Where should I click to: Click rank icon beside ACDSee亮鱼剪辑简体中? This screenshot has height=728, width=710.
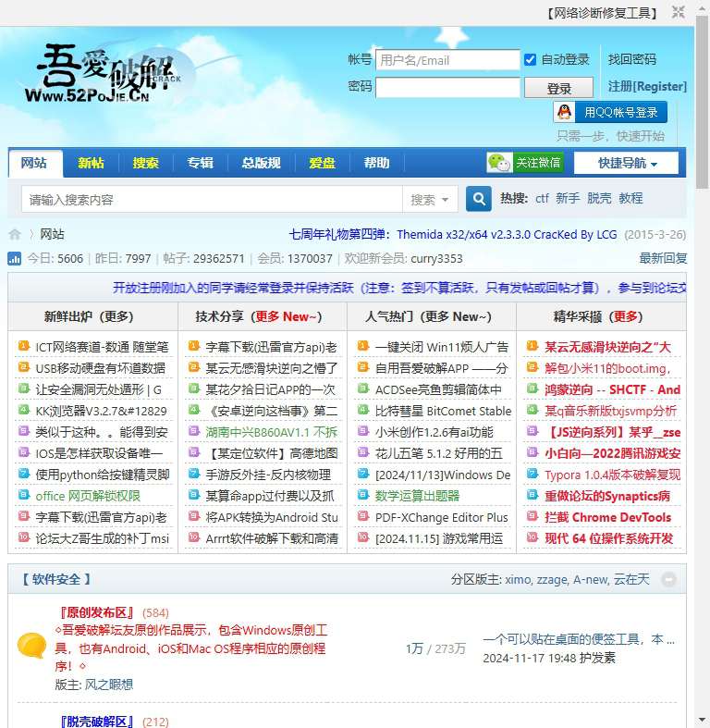363,389
